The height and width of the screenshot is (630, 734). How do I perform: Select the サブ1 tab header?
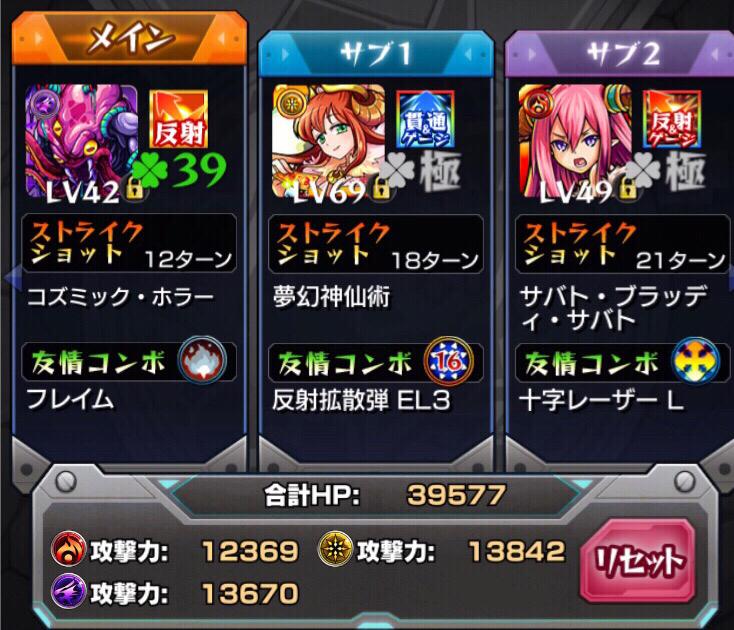click(376, 53)
